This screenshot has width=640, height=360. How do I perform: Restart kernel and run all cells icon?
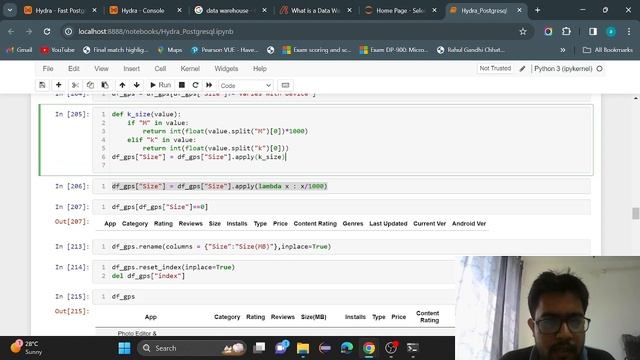(x=209, y=85)
